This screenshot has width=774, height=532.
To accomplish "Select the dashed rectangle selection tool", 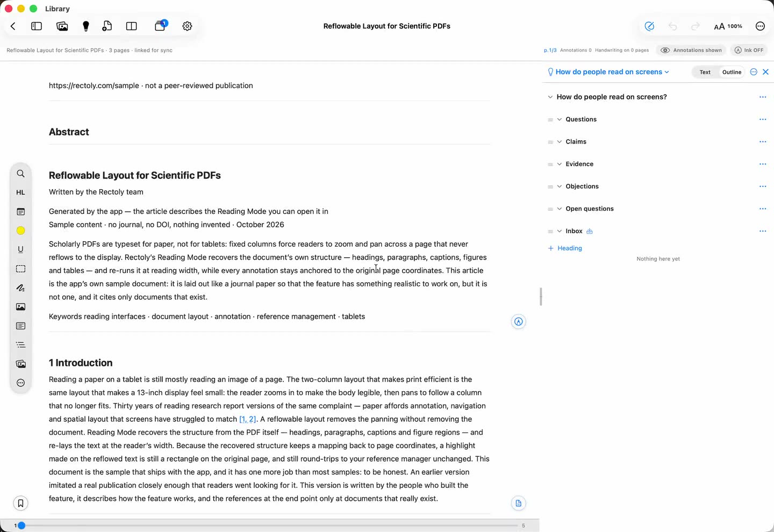I will [x=20, y=269].
